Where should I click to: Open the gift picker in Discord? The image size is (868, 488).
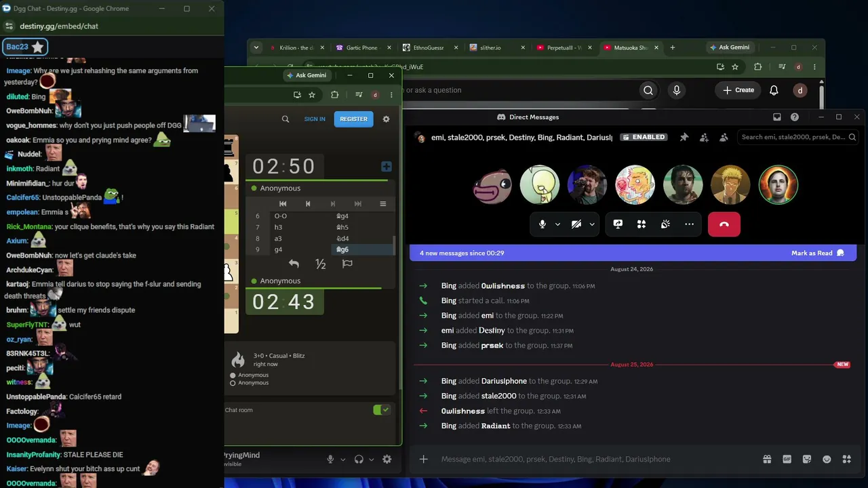(x=767, y=459)
